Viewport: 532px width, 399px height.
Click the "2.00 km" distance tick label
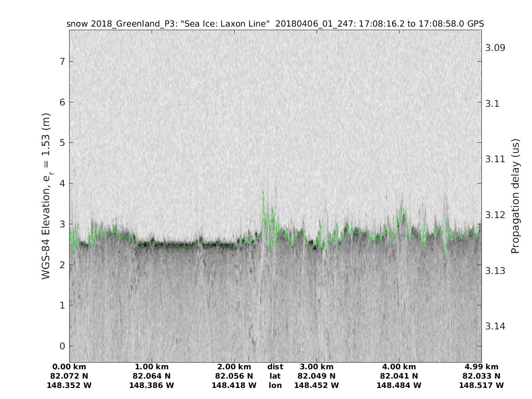[x=234, y=367]
